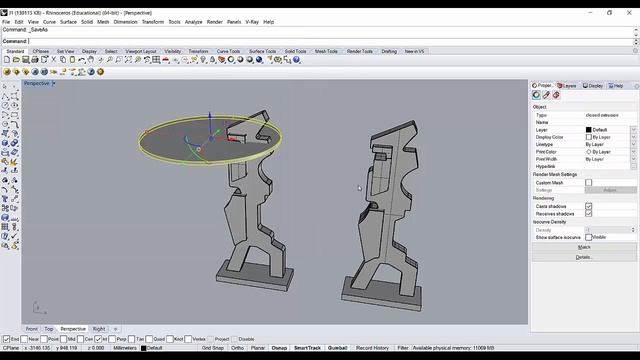Click the Zoom Extents icon

[128, 60]
